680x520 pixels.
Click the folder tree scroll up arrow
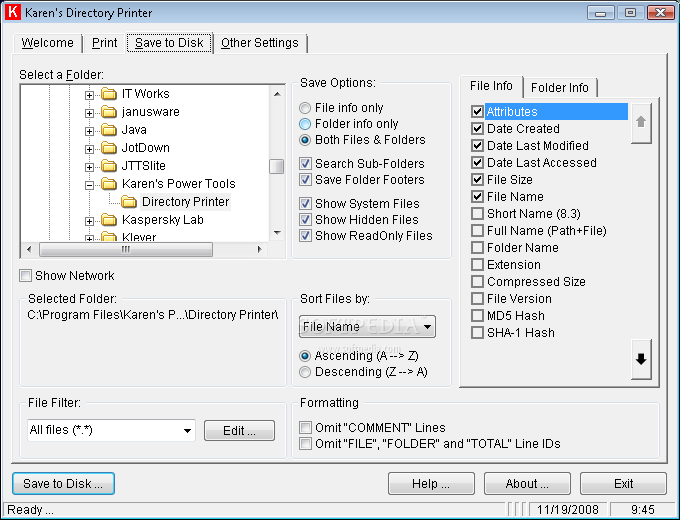[277, 94]
